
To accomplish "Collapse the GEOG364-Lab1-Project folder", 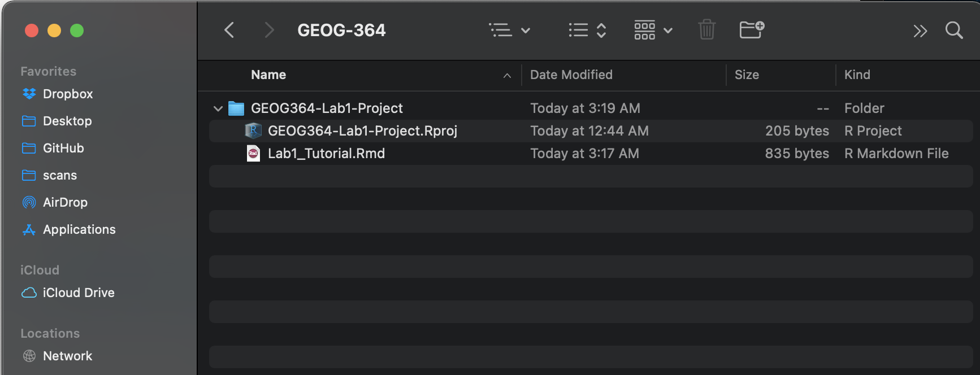I will click(x=218, y=108).
